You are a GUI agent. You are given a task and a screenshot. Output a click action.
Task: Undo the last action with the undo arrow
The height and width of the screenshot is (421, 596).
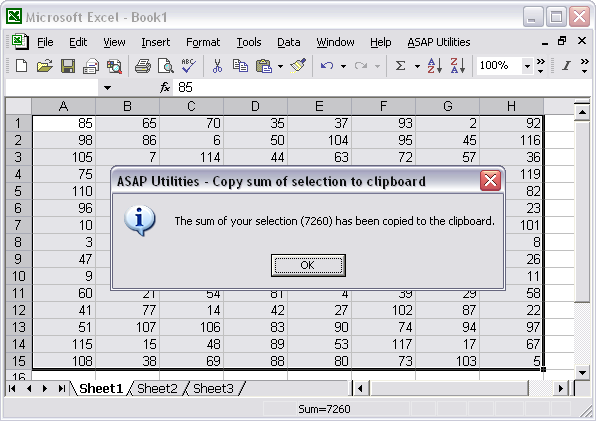click(x=327, y=66)
